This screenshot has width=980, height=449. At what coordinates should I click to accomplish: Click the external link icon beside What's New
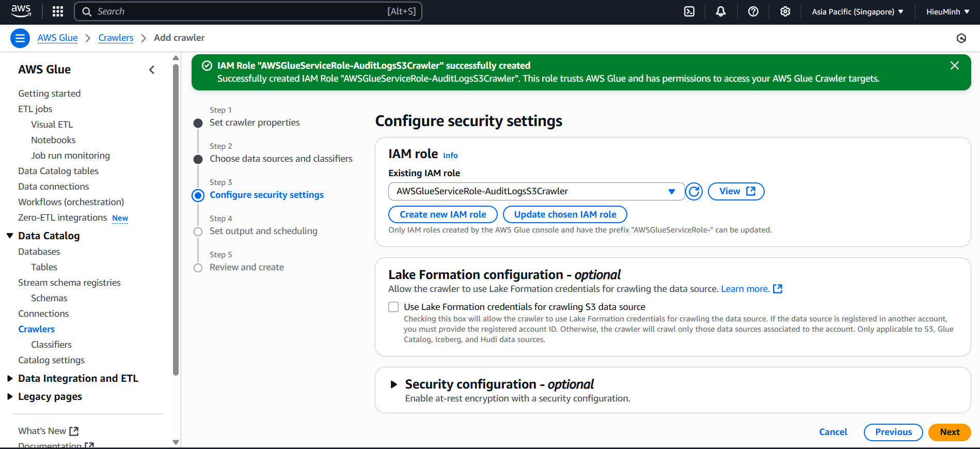(74, 431)
